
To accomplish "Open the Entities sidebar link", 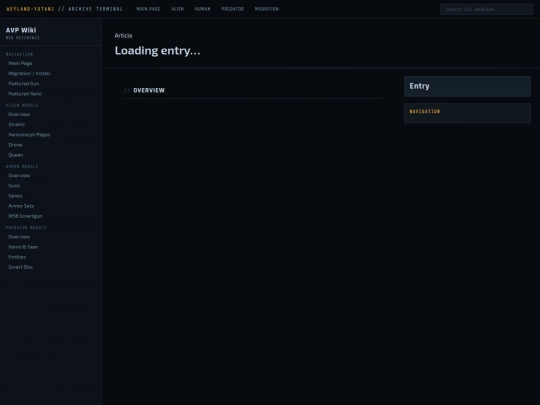I will [x=17, y=257].
